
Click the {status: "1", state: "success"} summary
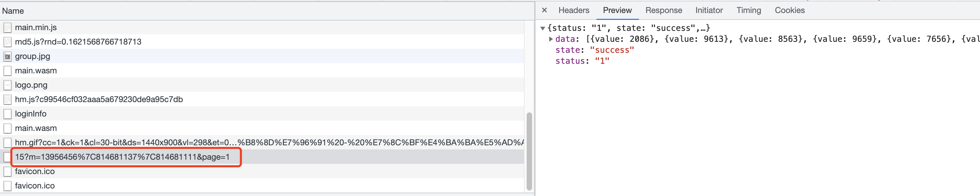(628, 28)
